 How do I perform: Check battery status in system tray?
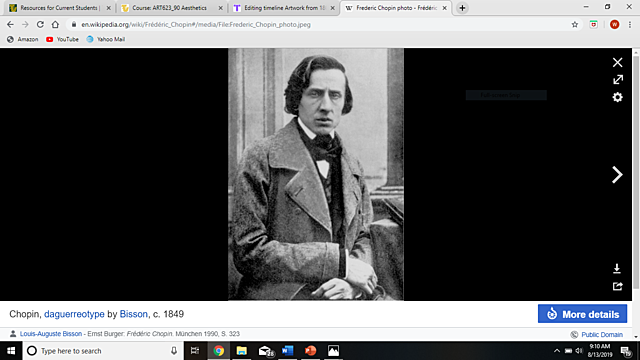(568, 351)
